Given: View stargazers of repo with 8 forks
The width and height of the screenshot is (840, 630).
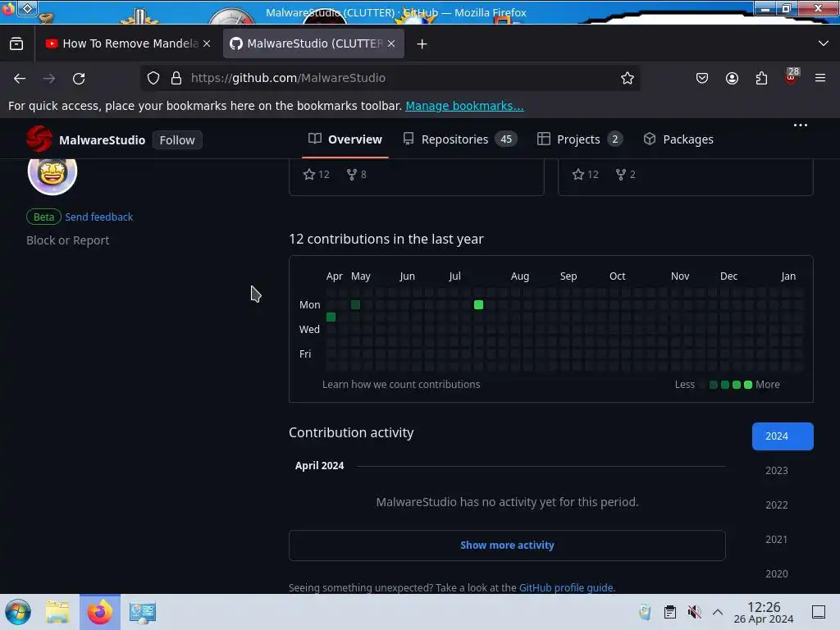Looking at the screenshot, I should pos(317,175).
